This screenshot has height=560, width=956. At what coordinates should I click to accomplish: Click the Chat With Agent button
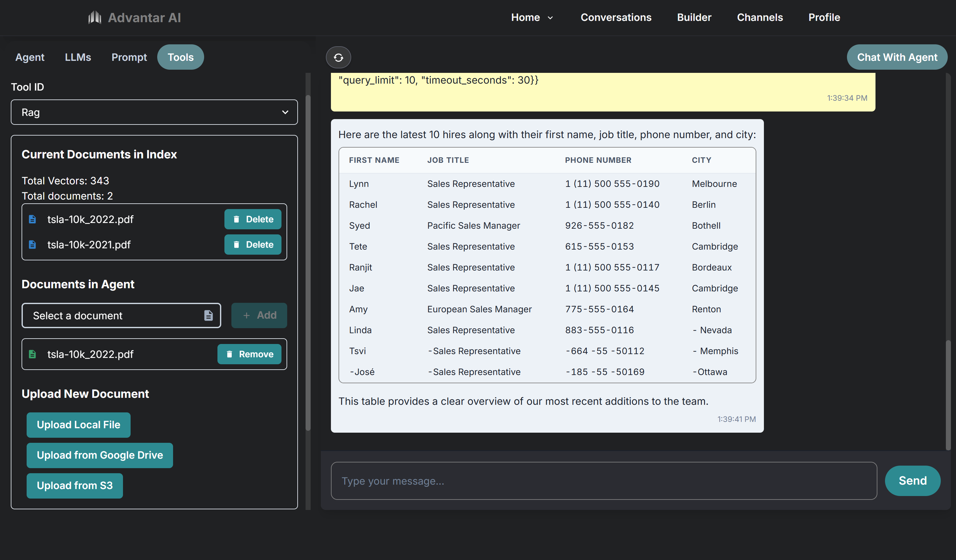coord(896,57)
